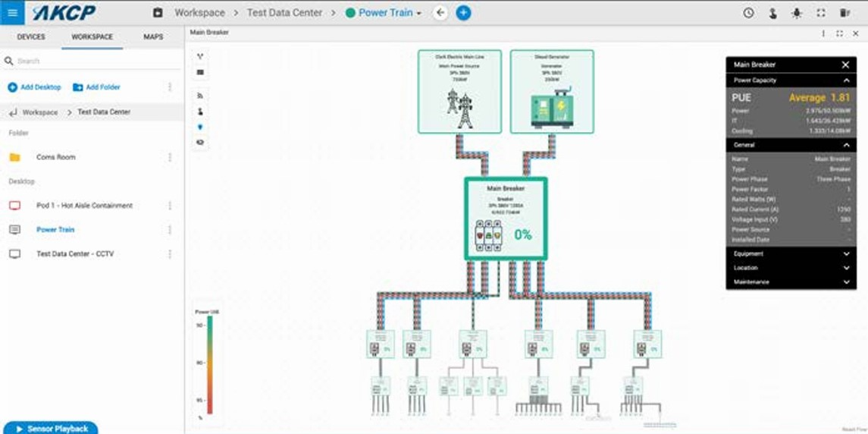Click the sidebar Search field
Viewport: 868px width, 434px height.
92,61
